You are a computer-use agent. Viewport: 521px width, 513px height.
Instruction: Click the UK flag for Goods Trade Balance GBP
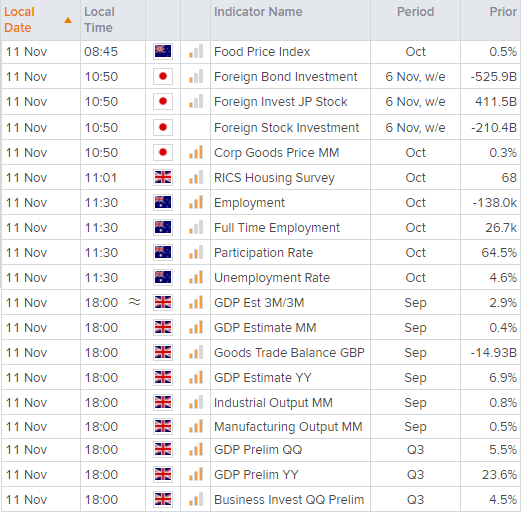[163, 353]
